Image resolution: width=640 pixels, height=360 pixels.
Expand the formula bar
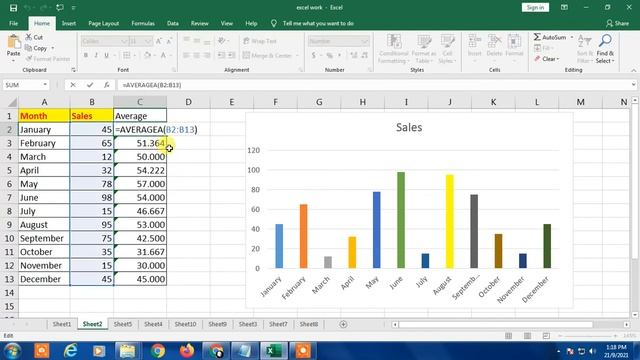[x=633, y=85]
